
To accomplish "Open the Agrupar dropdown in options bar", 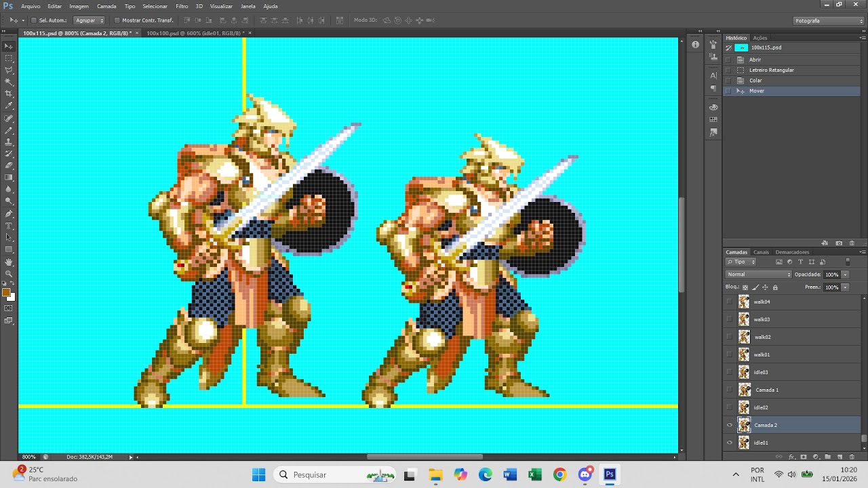I will tap(89, 20).
